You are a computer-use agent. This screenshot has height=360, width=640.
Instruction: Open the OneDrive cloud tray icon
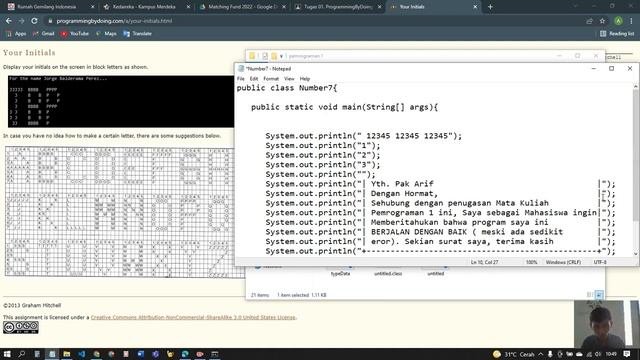coord(579,354)
